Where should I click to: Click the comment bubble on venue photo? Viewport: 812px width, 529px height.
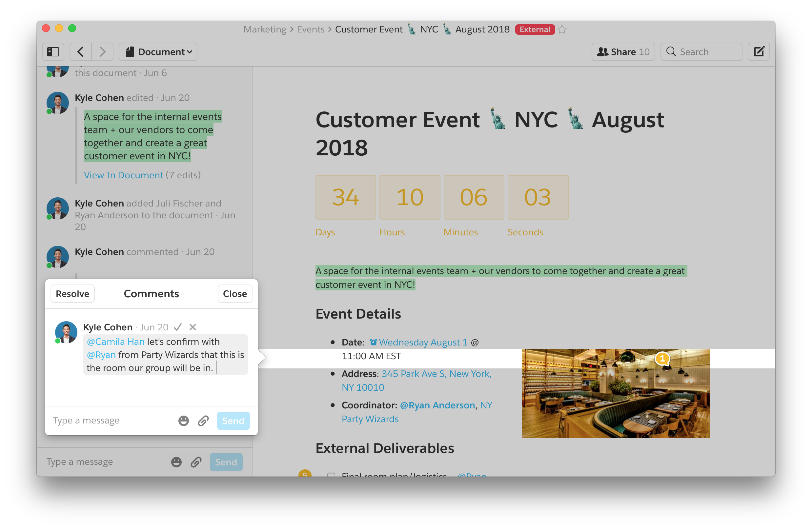662,359
